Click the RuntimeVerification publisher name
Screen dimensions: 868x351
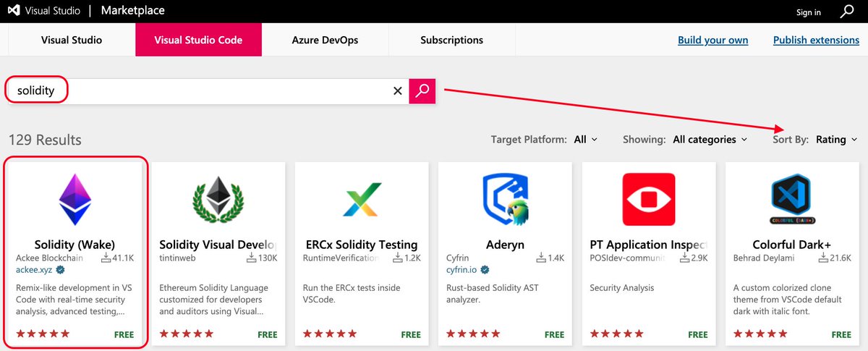[341, 258]
